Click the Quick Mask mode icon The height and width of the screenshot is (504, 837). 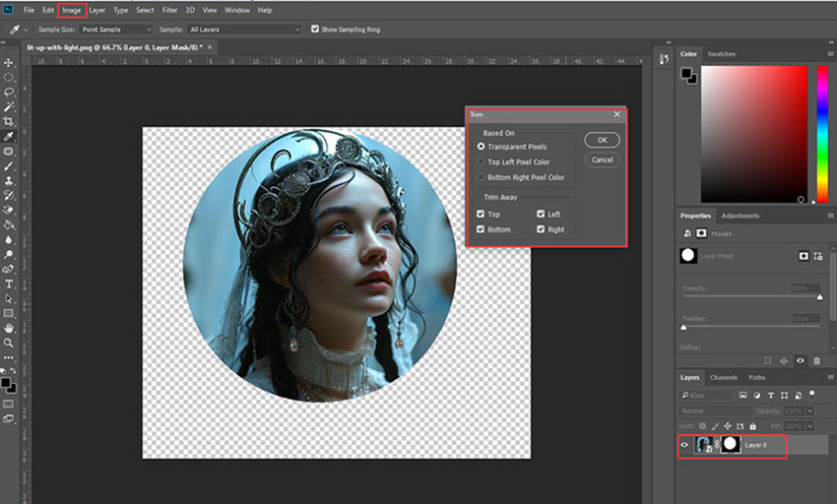pyautogui.click(x=9, y=405)
